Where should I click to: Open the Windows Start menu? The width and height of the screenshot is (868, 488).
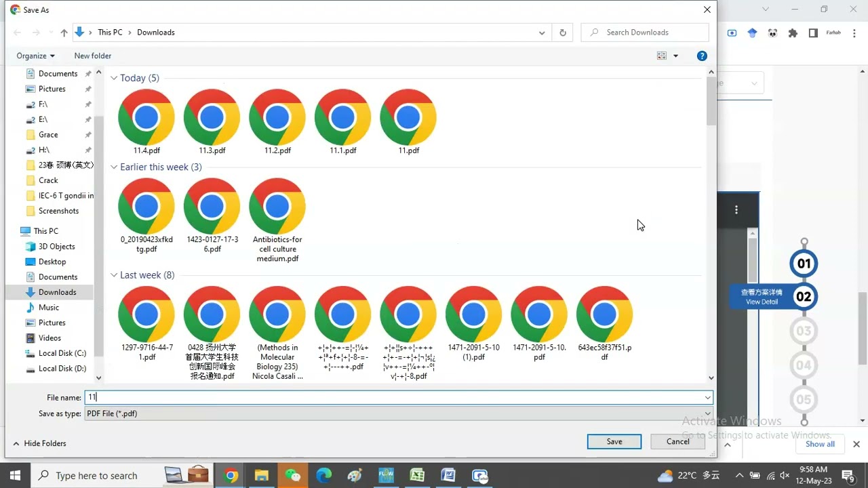coord(15,475)
